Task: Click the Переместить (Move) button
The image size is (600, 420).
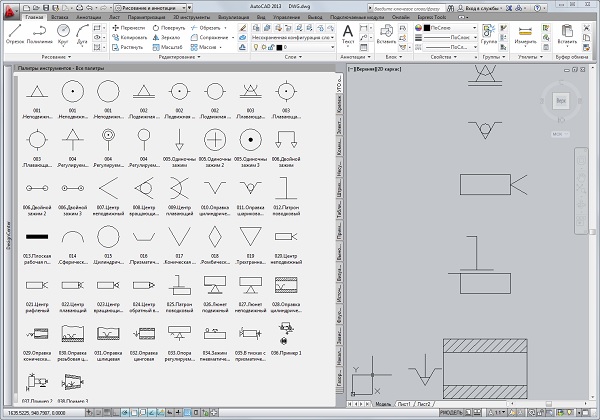Action: click(x=130, y=27)
